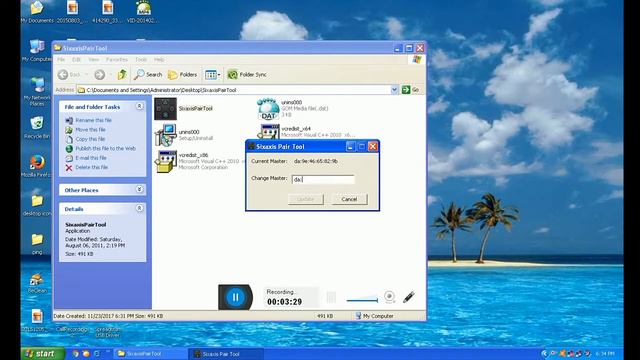
Task: Open the VID-201402 video file on desktop
Action: coord(143,11)
